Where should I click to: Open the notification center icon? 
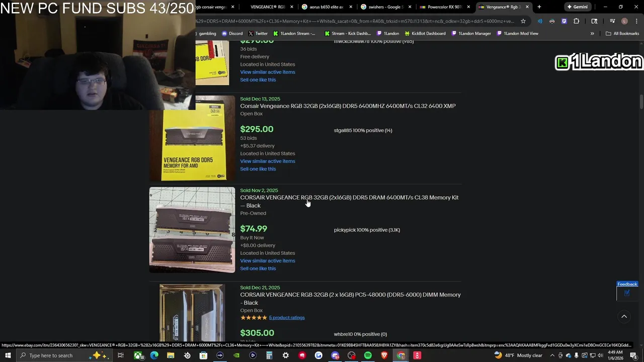[633, 355]
